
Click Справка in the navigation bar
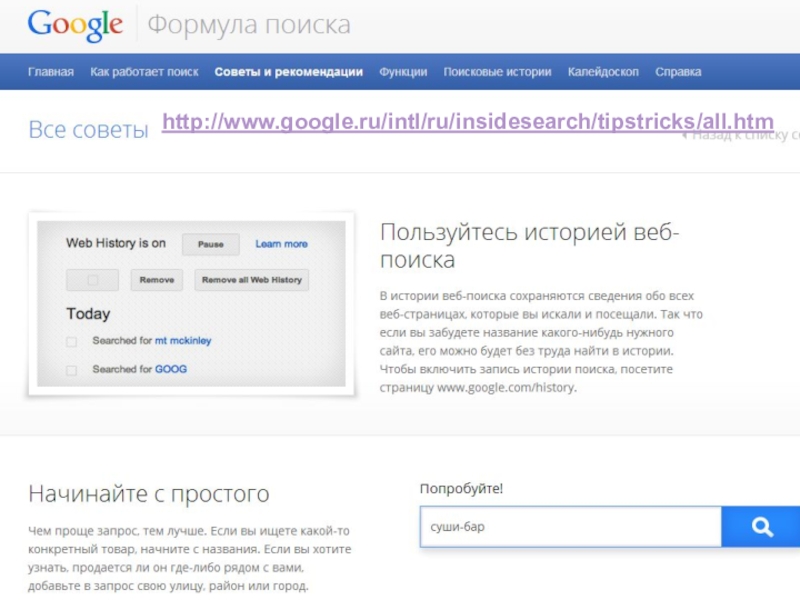[678, 72]
